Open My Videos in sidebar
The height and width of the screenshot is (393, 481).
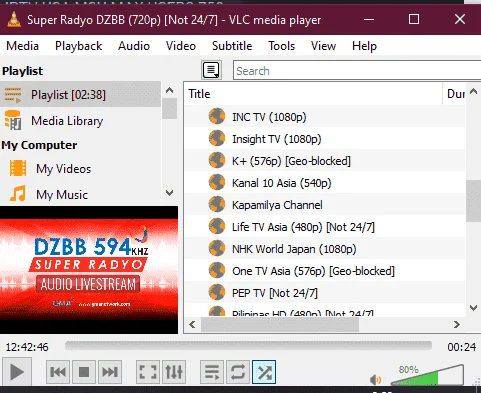pos(80,169)
